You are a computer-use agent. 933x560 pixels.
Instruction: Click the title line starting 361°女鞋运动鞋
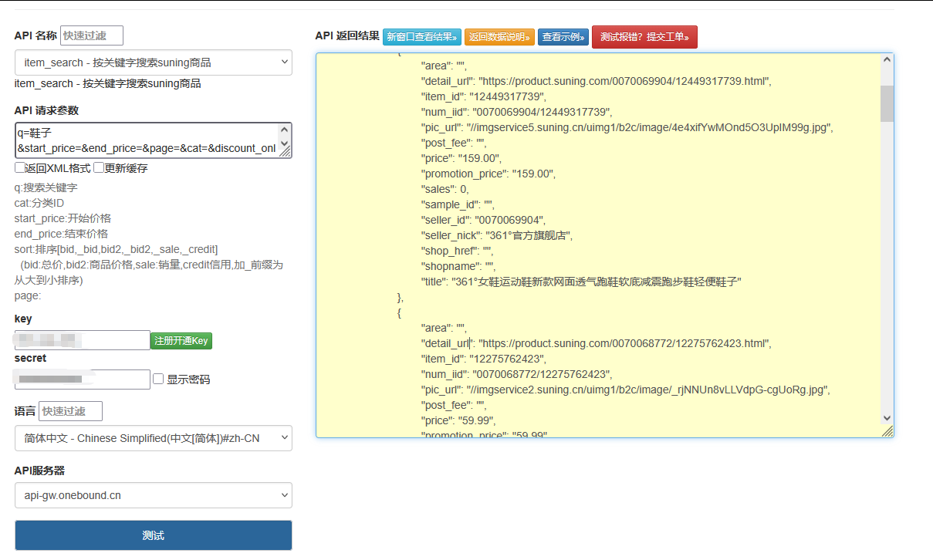tap(581, 282)
